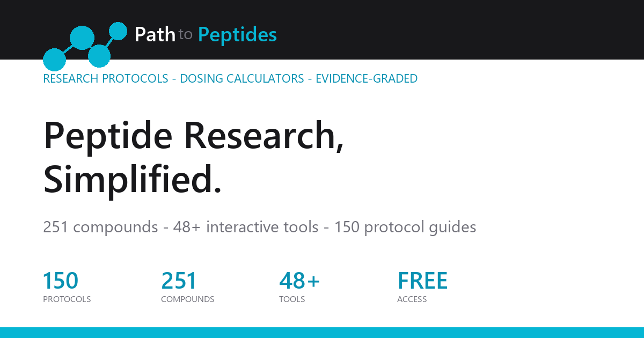Click the 'Peptide Research, Simplified.' headline
The height and width of the screenshot is (338, 644).
click(x=194, y=157)
